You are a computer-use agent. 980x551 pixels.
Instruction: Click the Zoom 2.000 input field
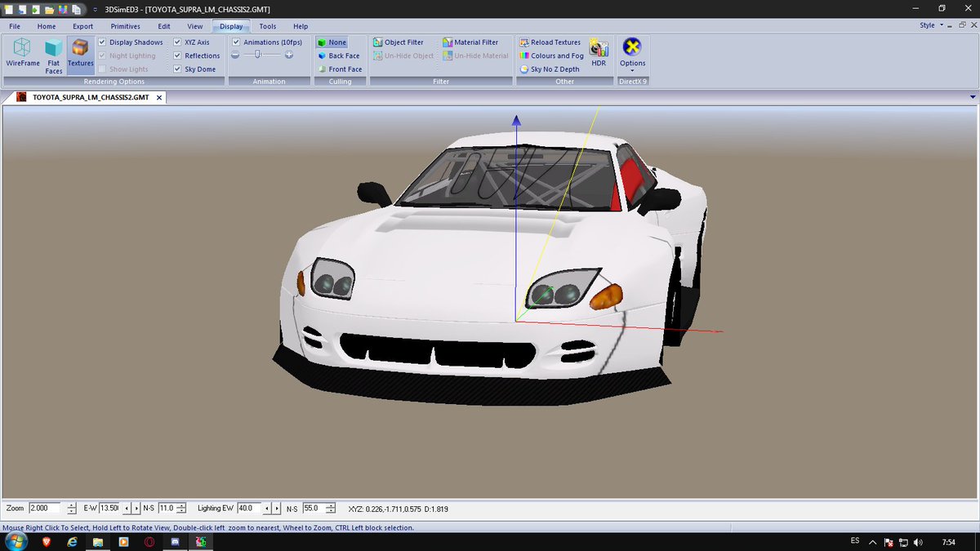[45, 509]
